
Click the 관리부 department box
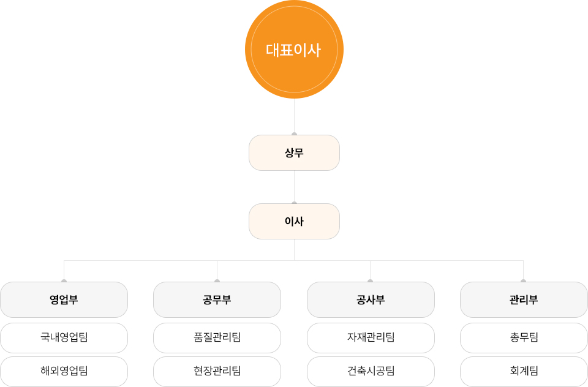click(524, 299)
